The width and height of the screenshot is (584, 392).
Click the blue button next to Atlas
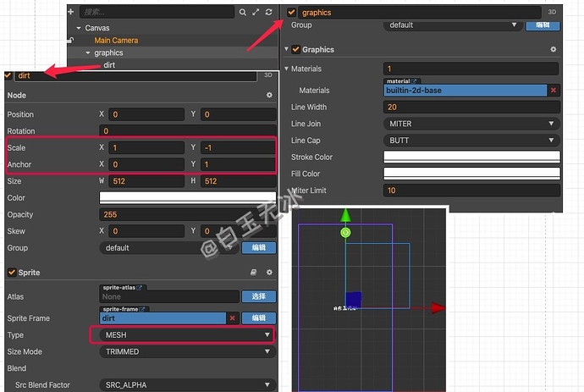point(259,296)
